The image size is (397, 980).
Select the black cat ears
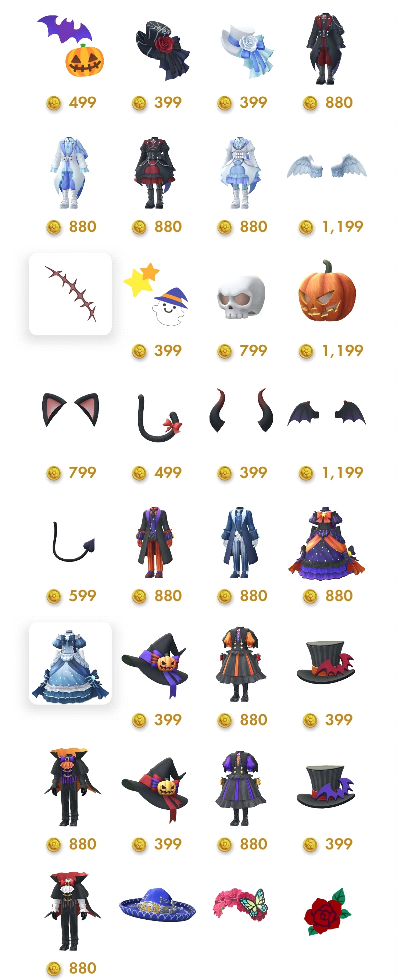tap(70, 410)
